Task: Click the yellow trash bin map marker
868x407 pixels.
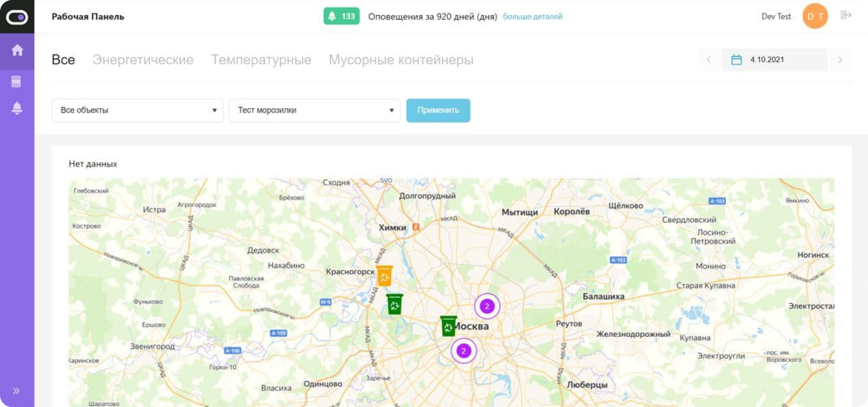Action: tap(385, 275)
